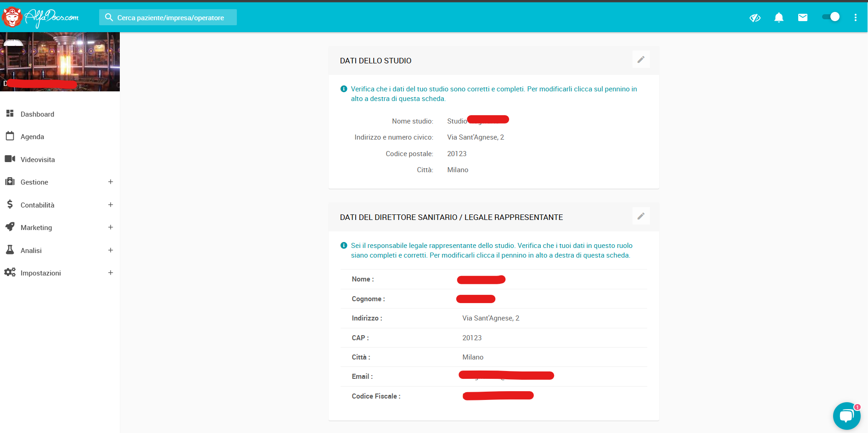This screenshot has width=868, height=433.
Task: Click the Analisi flask icon
Action: pos(10,249)
